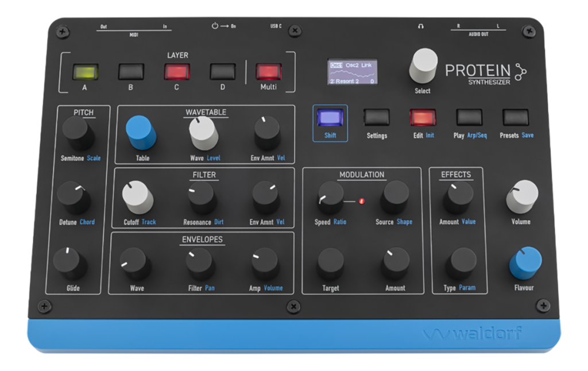Click the white Volume knob
The image size is (588, 371).
522,196
